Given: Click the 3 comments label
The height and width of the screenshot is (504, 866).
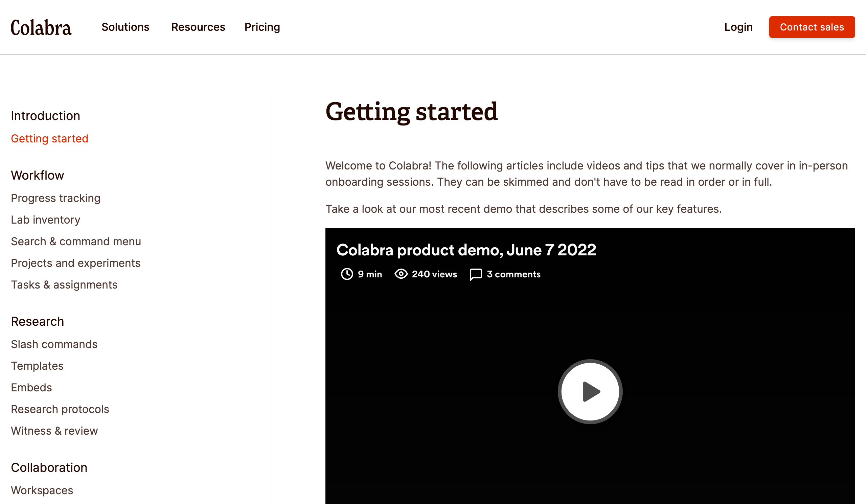Looking at the screenshot, I should click(x=514, y=274).
